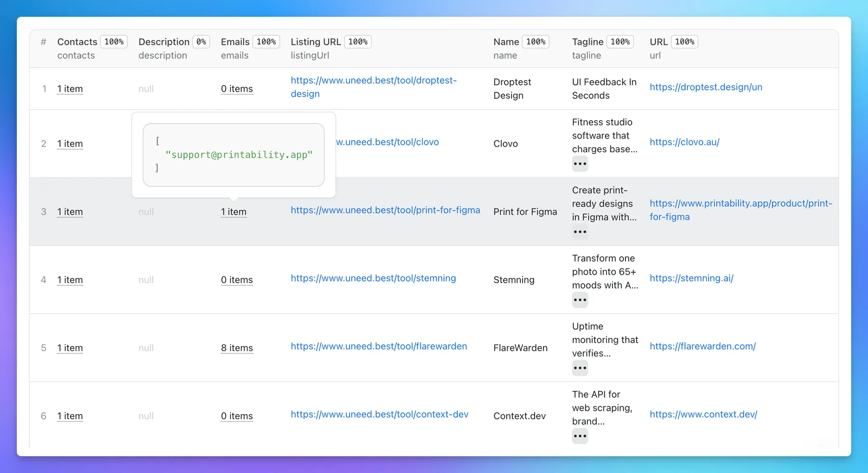Click the support@printability.app email in popup
The width and height of the screenshot is (868, 473).
click(239, 155)
